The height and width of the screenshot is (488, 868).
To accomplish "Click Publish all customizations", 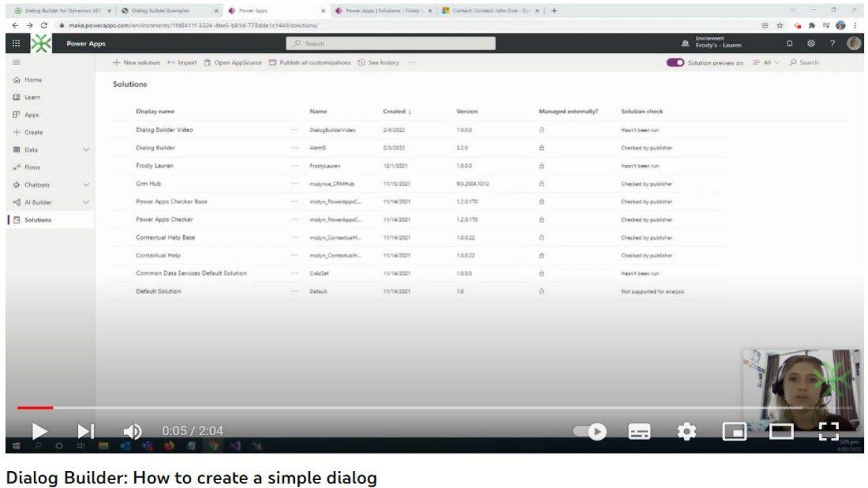I will point(310,62).
